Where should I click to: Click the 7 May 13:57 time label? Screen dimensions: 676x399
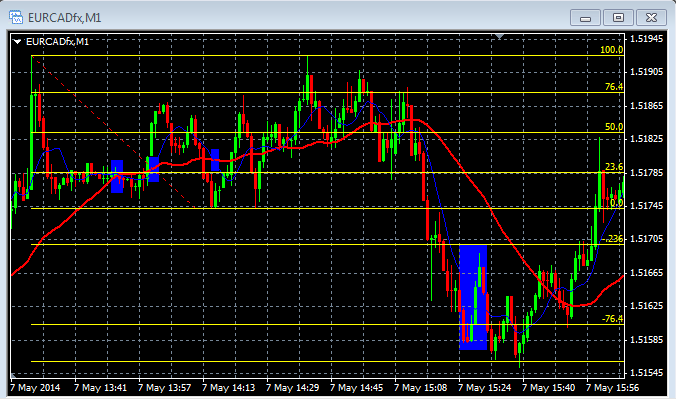click(164, 387)
